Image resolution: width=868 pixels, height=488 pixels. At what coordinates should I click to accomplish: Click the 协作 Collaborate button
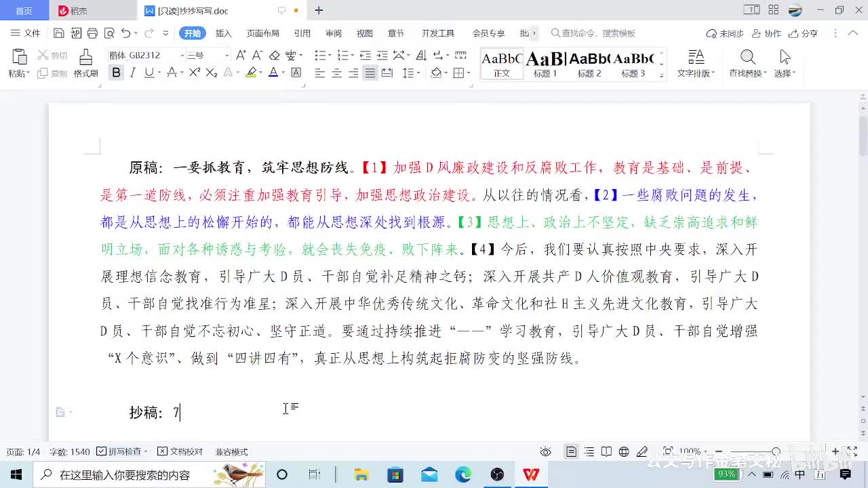tap(767, 33)
